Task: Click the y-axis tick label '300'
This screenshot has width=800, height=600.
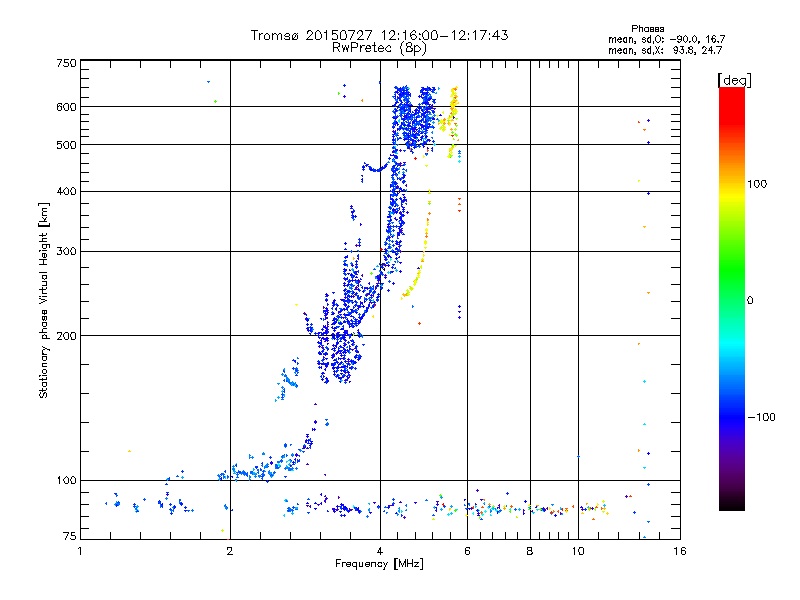Action: click(66, 252)
